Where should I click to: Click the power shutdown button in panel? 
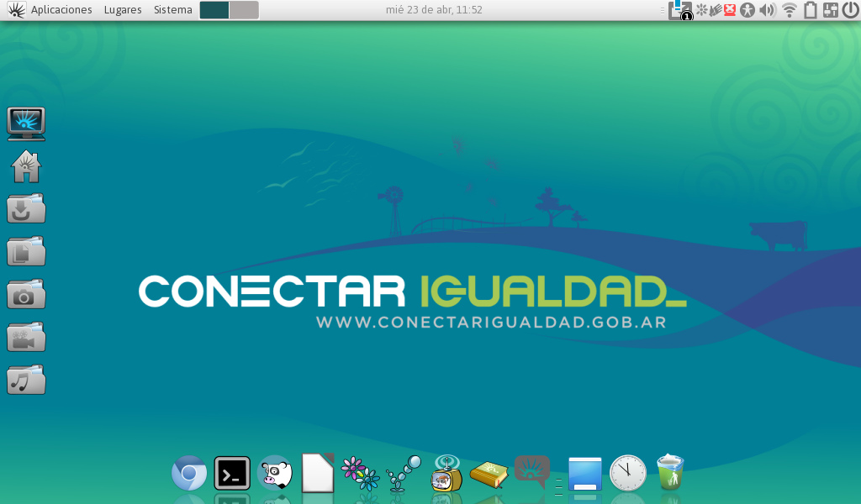pos(850,10)
